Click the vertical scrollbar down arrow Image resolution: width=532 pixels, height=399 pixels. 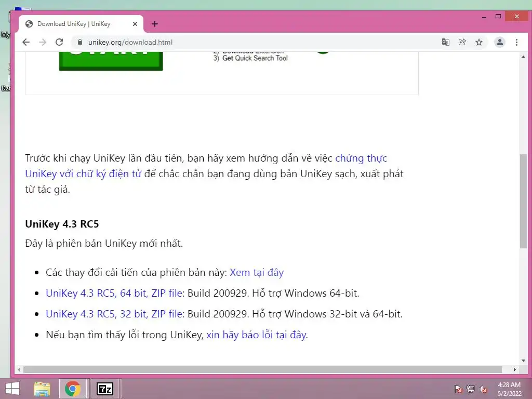coord(523,361)
